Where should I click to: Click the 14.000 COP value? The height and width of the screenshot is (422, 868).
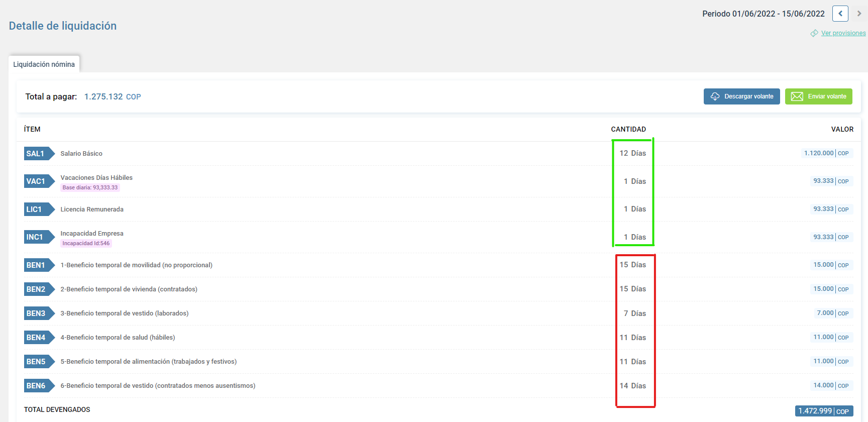[831, 385]
